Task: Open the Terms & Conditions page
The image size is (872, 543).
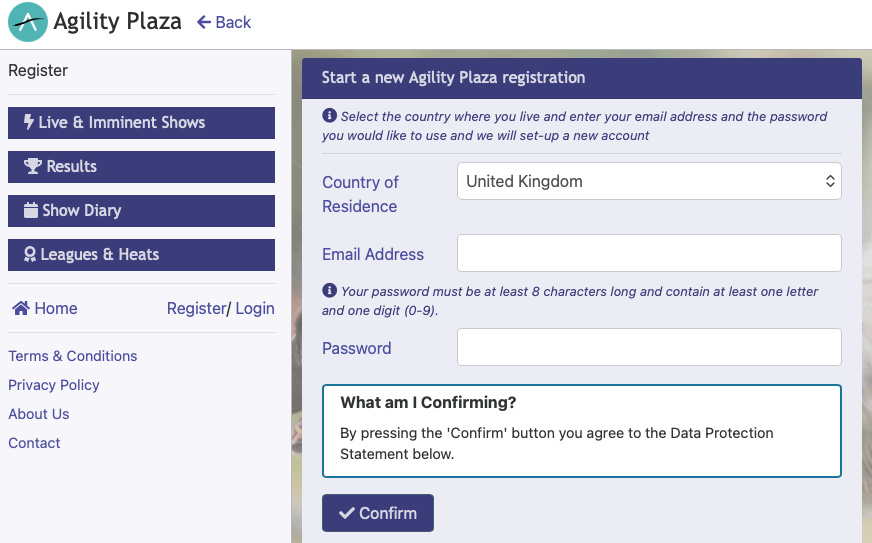Action: 73,356
